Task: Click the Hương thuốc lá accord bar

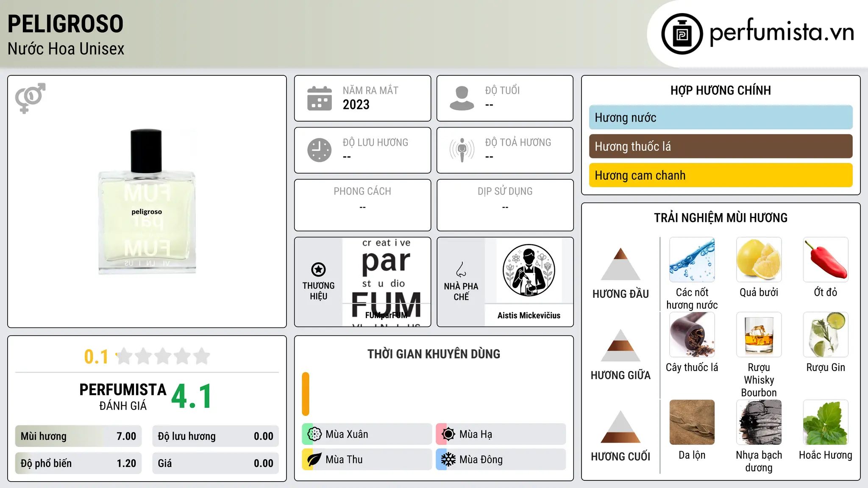Action: pos(721,146)
